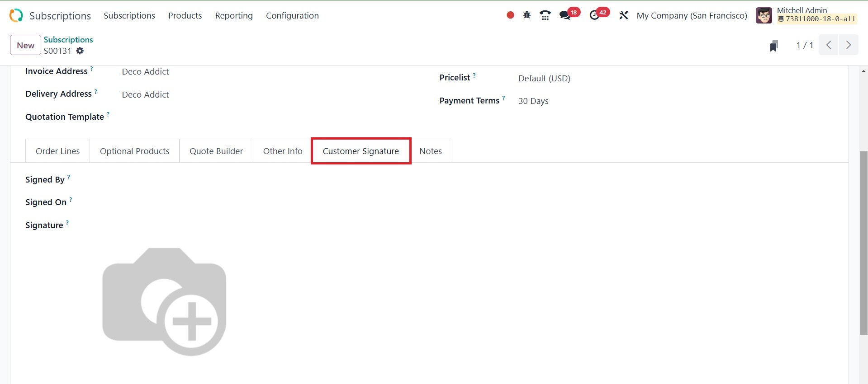Click the New button

[x=26, y=45]
